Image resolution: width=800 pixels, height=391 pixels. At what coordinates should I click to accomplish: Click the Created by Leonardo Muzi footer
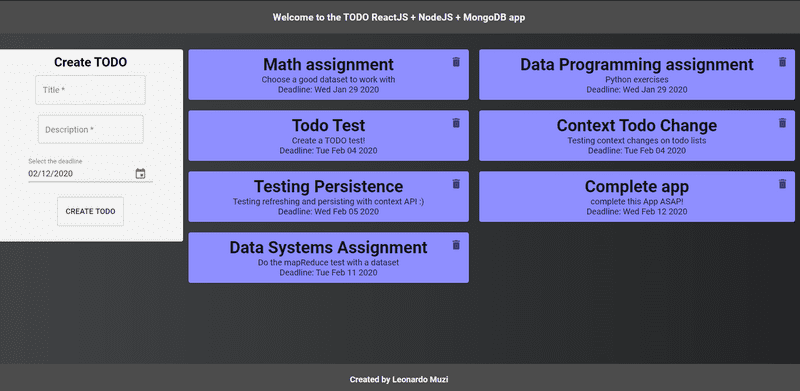(x=399, y=379)
